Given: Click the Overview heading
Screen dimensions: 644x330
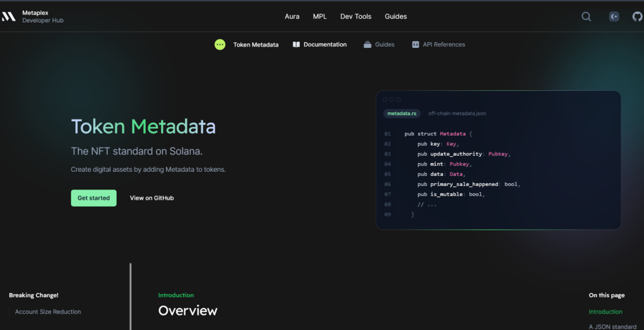Looking at the screenshot, I should (187, 310).
